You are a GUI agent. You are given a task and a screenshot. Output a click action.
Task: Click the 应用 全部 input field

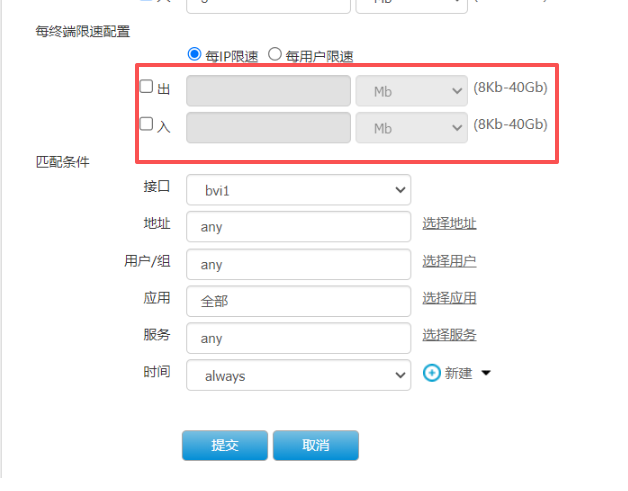[298, 301]
